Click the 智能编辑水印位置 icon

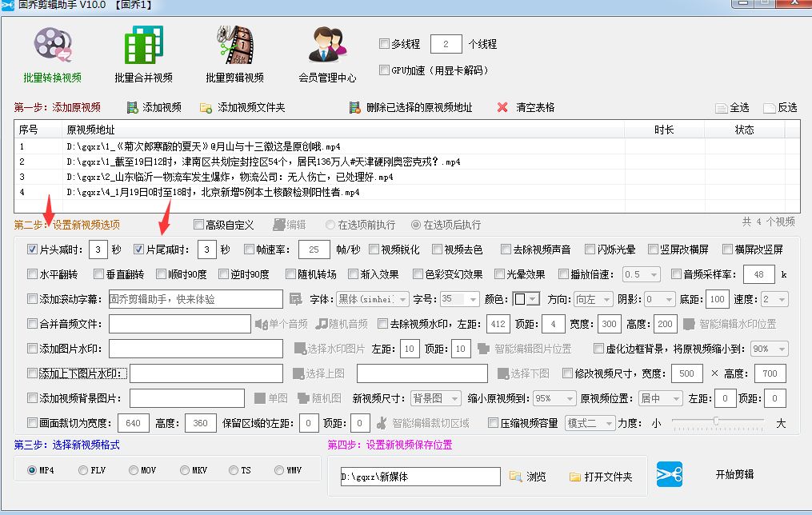[689, 324]
